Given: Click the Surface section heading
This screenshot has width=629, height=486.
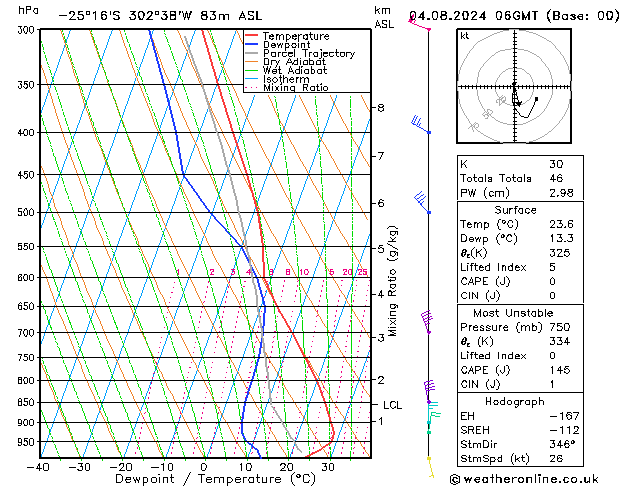Looking at the screenshot, I should 515,210.
